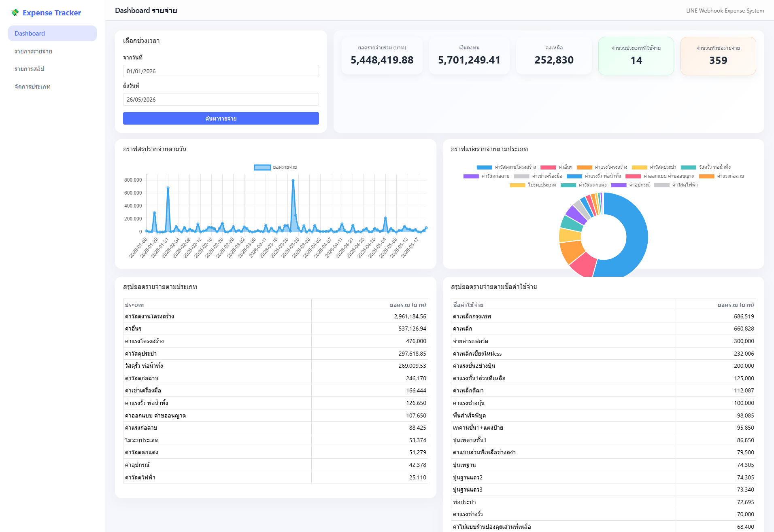The image size is (774, 532).
Task: Select ค่าเหล็กเชียงใหม่css expense row
Action: coord(603,354)
